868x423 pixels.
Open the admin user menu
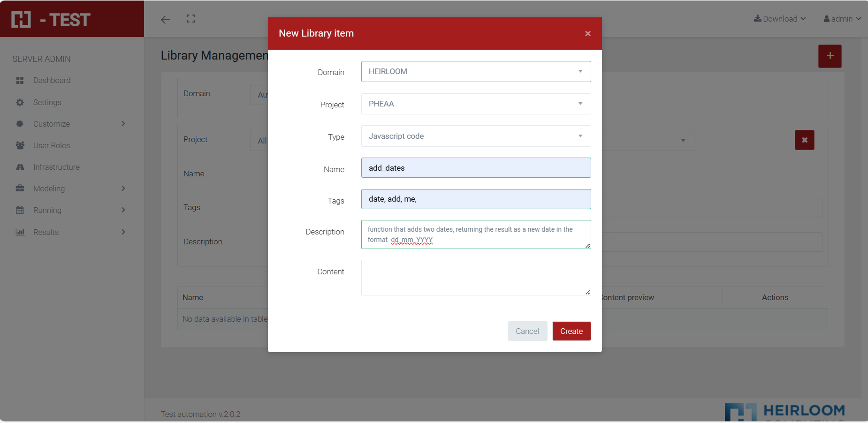(842, 19)
